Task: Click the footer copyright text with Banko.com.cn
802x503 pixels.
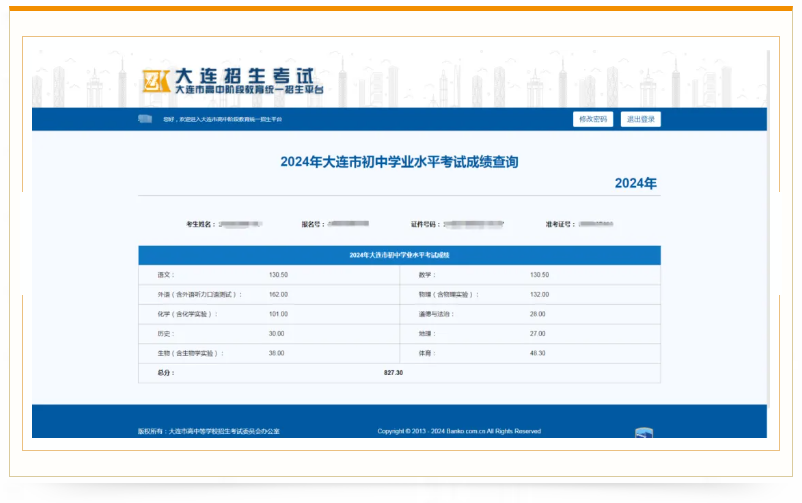Action: click(459, 431)
